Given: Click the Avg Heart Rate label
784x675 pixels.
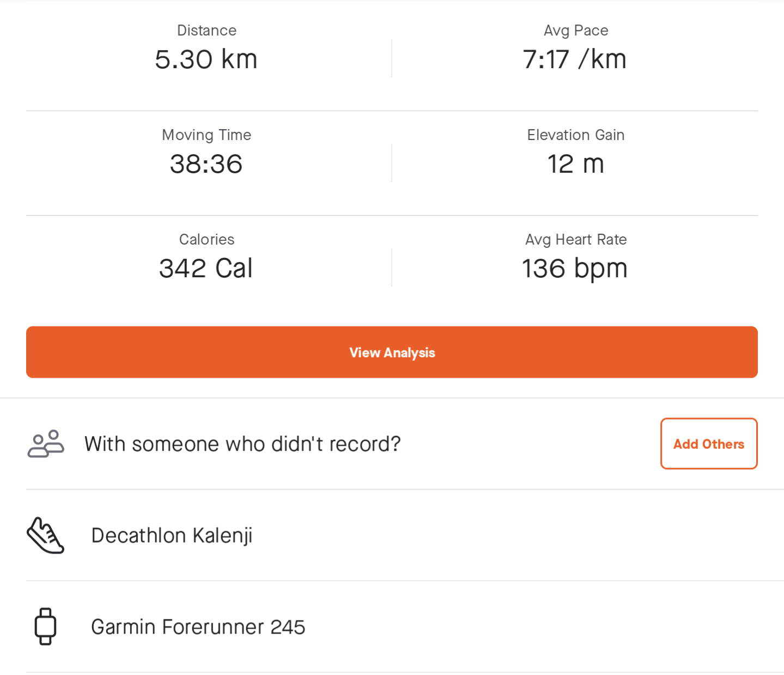Looking at the screenshot, I should pyautogui.click(x=576, y=240).
